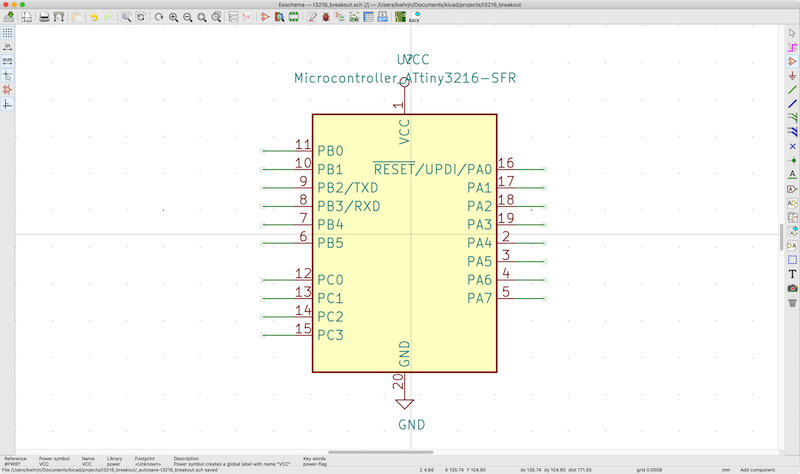Toggle hidden pins display
800x474 pixels.
[7, 90]
